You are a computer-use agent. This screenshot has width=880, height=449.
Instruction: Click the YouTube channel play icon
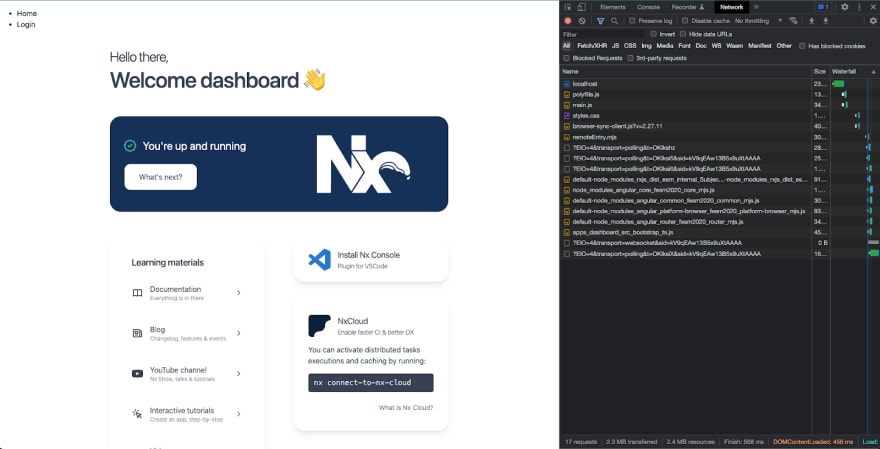pyautogui.click(x=137, y=374)
